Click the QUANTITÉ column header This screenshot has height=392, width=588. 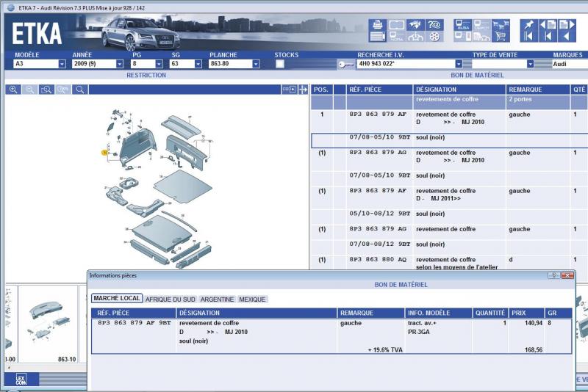pyautogui.click(x=490, y=313)
